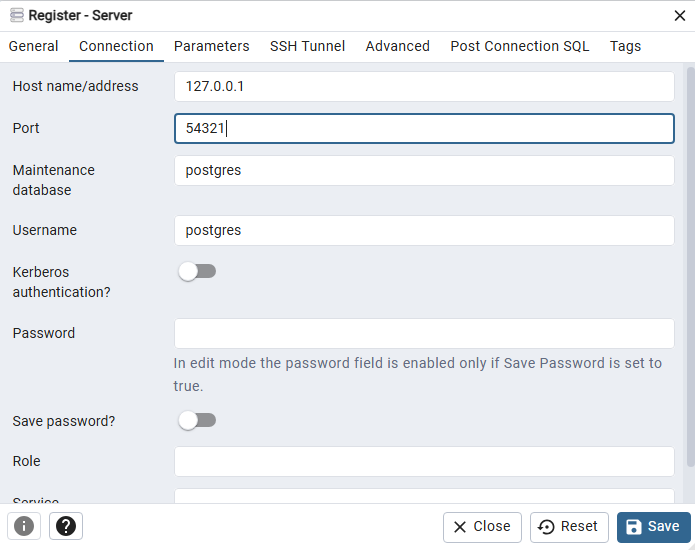Screen dimensions: 695x550
Task: Click the info icon button
Action: tap(24, 526)
